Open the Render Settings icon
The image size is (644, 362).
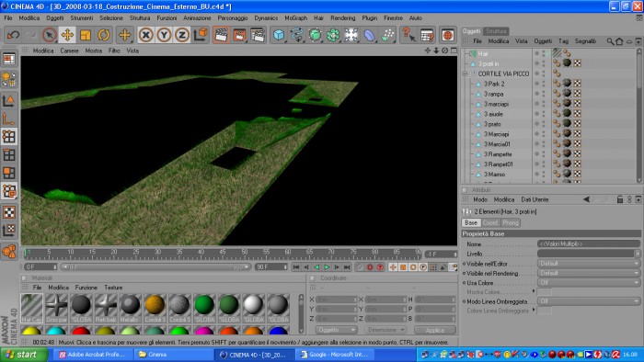(258, 35)
